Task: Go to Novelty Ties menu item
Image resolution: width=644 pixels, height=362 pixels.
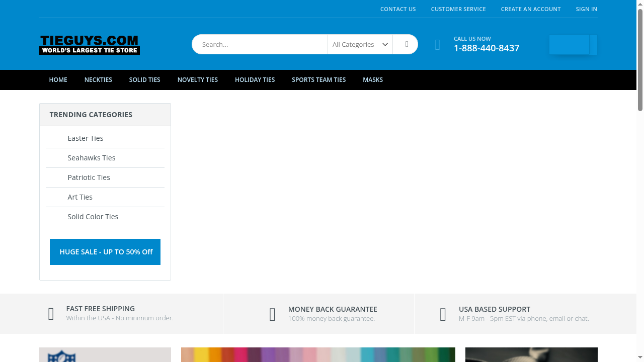Action: click(x=197, y=80)
